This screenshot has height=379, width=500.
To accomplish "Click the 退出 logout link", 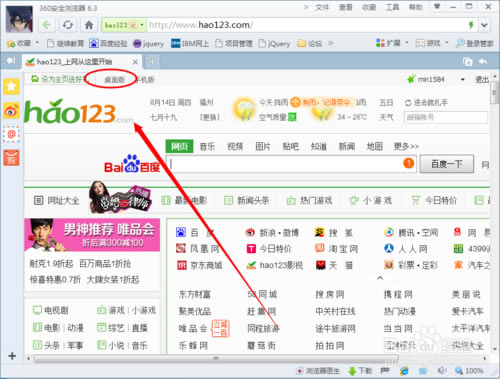I will [482, 79].
